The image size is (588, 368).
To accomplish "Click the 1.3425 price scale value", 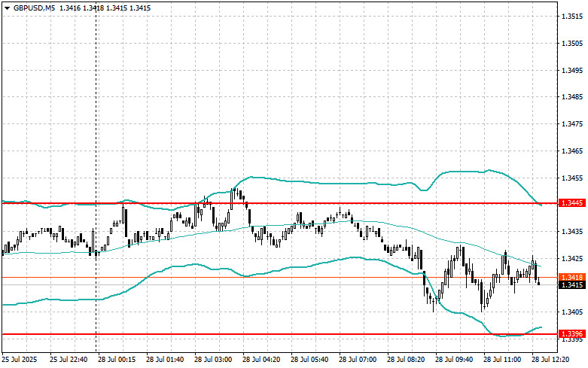I will [572, 259].
